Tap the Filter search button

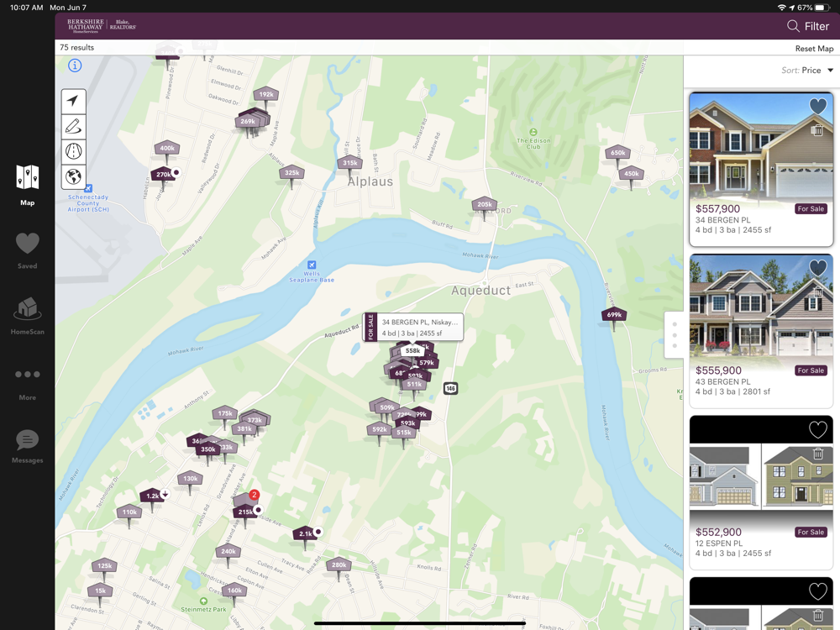click(808, 26)
